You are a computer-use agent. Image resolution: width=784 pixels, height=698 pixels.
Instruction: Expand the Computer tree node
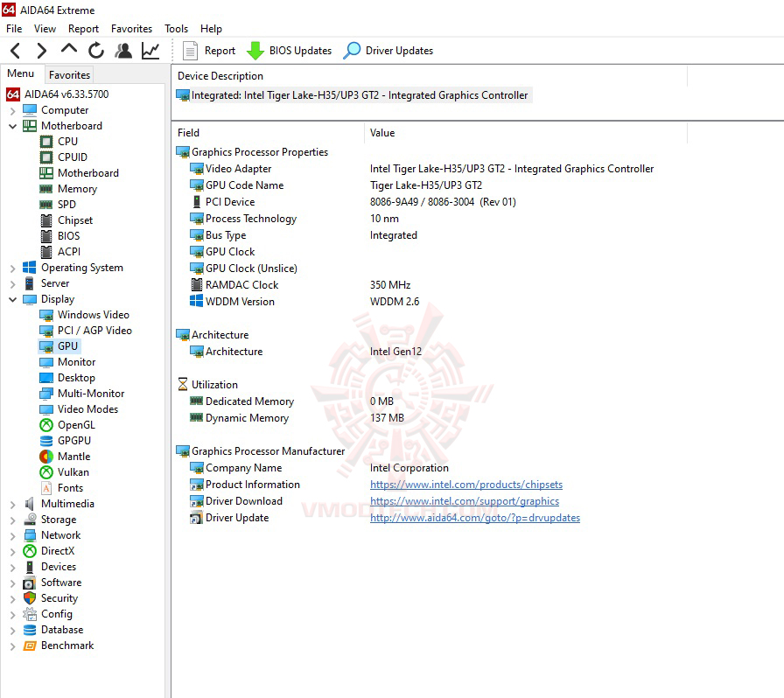13,110
